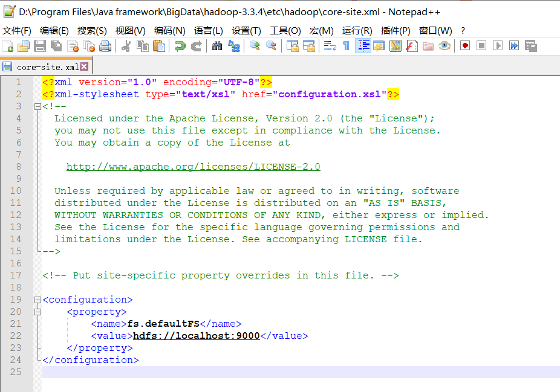
Task: Click the Open file folder icon
Action: [24, 46]
